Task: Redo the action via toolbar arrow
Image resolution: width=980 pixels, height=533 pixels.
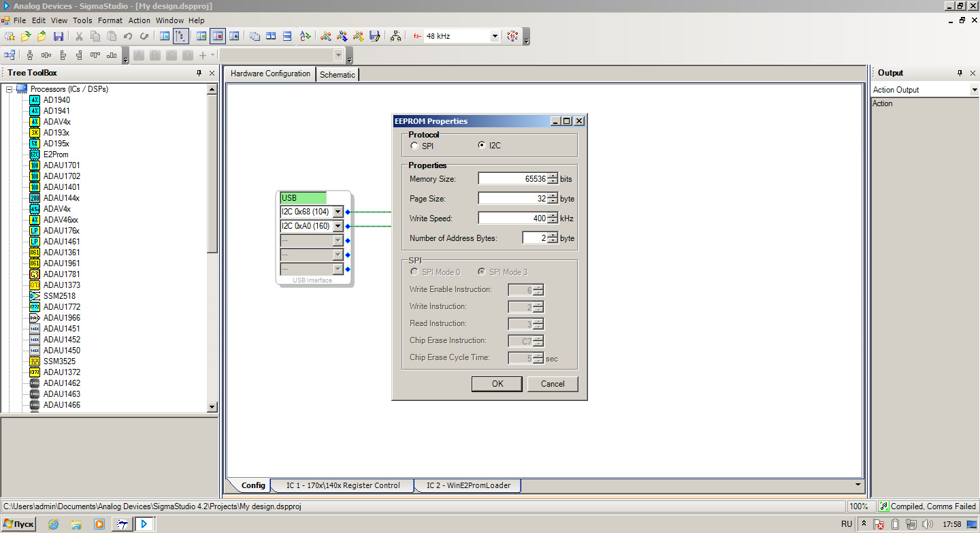Action: [144, 36]
